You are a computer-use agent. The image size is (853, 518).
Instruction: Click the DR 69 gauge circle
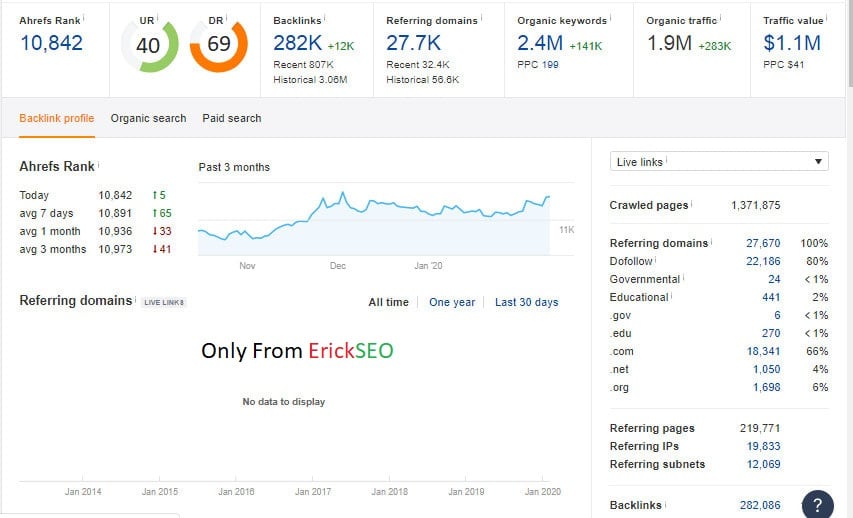[x=218, y=44]
